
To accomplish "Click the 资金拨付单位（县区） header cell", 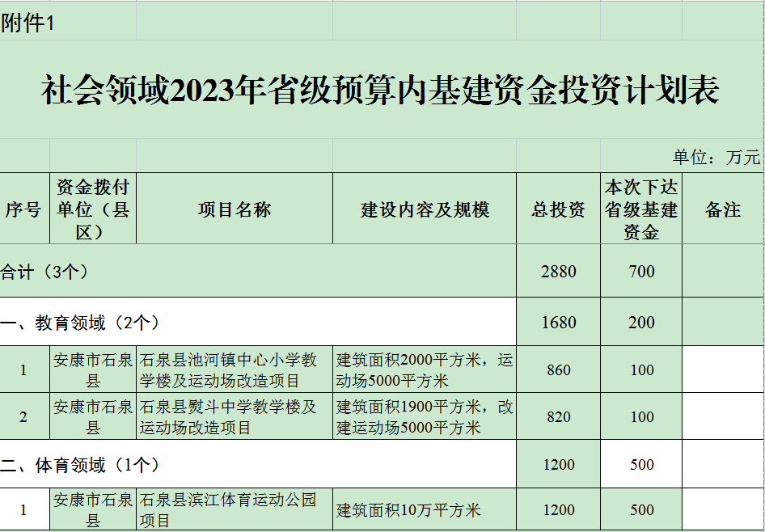I will pos(93,209).
